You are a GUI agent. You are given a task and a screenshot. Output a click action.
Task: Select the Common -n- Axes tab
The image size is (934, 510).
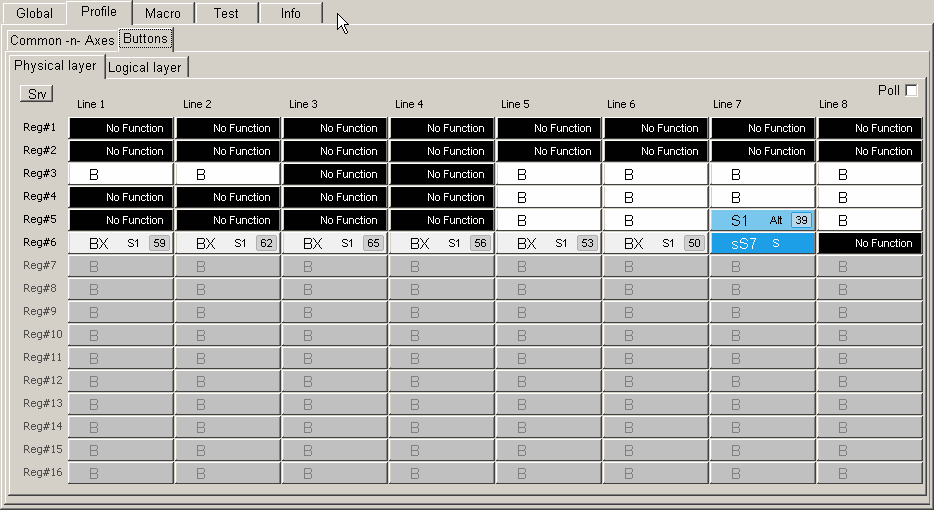click(x=62, y=41)
